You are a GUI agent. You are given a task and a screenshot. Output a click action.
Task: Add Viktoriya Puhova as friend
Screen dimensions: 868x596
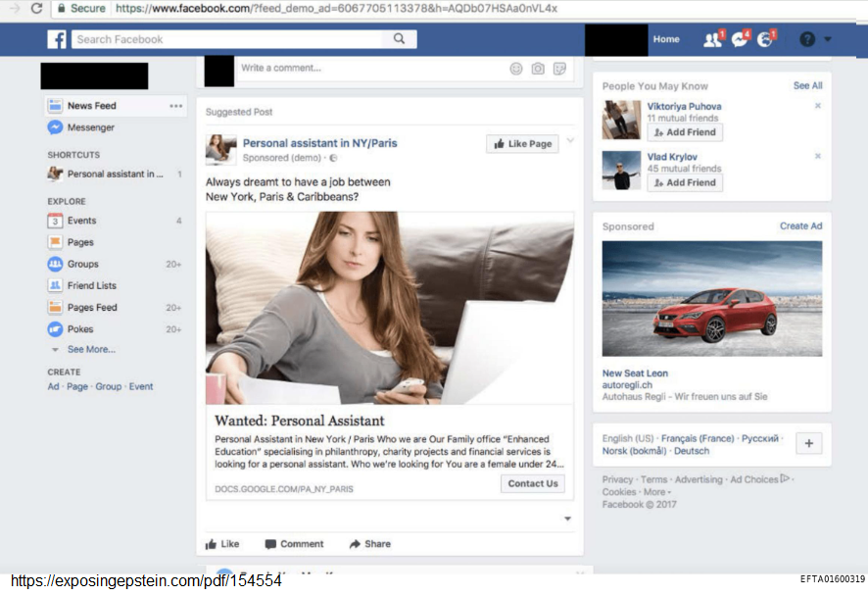pos(685,132)
